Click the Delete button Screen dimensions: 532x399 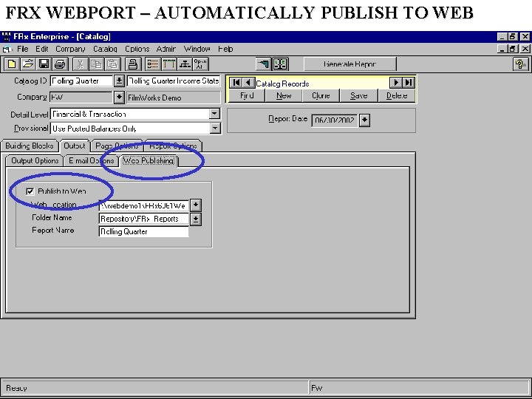pos(397,95)
